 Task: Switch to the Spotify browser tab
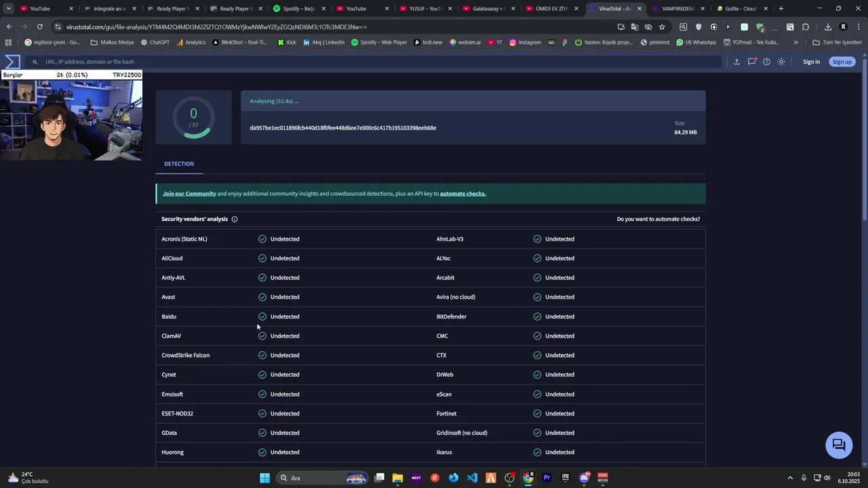[x=298, y=9]
